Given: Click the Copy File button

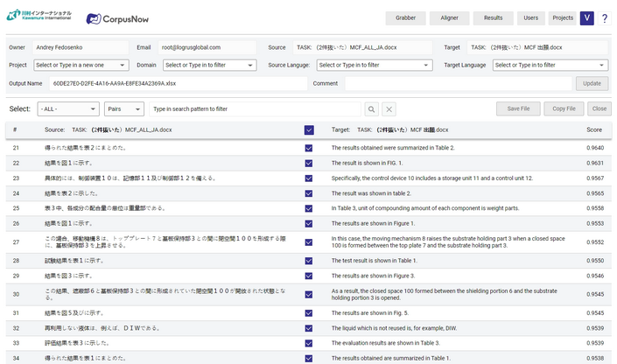Looking at the screenshot, I should (564, 108).
